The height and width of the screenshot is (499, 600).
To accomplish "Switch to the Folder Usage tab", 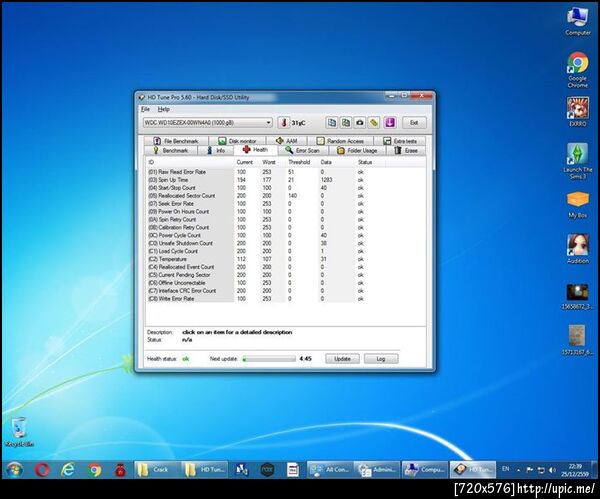I will pos(357,151).
